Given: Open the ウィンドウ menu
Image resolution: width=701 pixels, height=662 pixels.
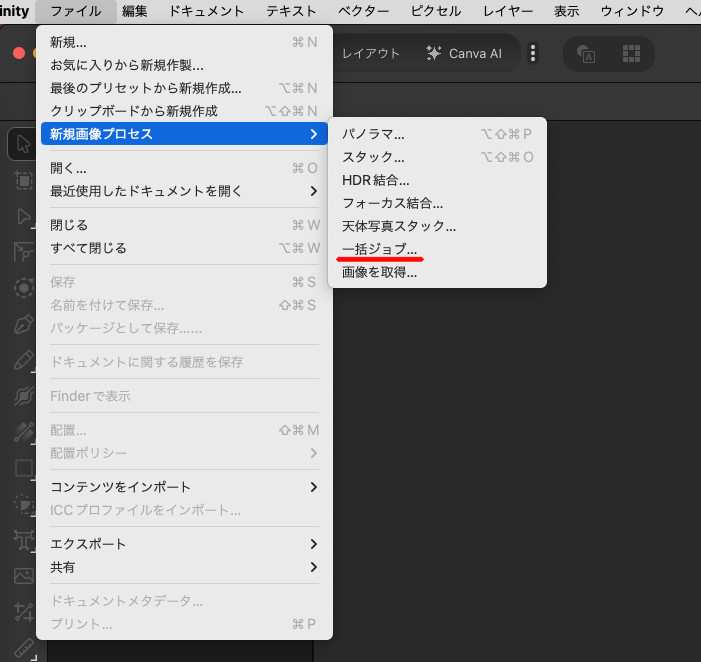Looking at the screenshot, I should click(632, 11).
